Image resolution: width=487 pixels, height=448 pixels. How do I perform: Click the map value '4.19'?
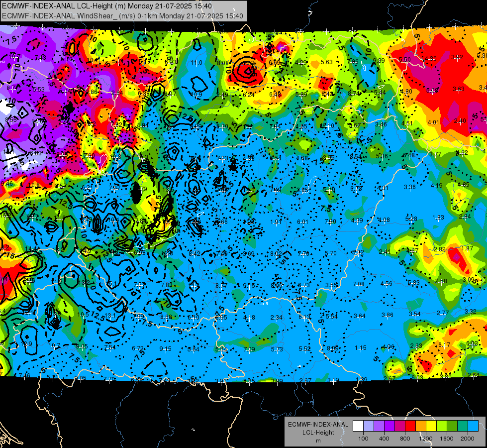[436, 186]
